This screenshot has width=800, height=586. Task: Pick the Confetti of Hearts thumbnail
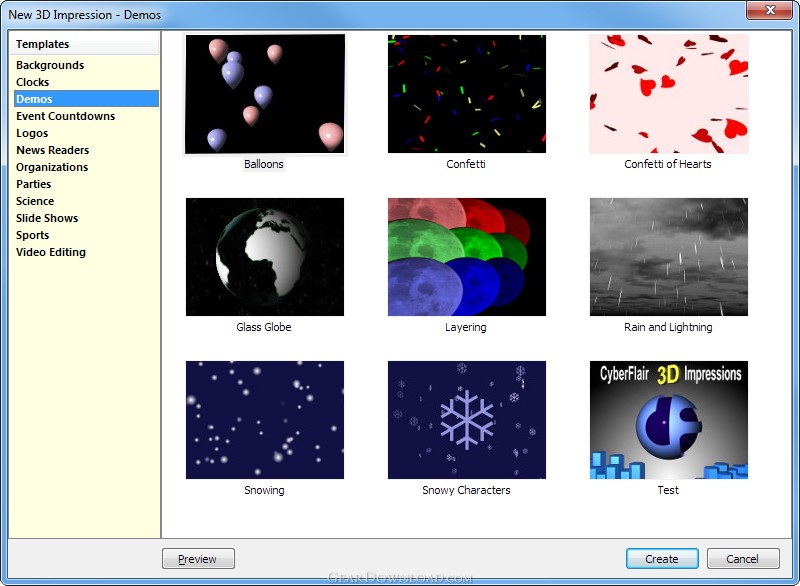point(669,94)
